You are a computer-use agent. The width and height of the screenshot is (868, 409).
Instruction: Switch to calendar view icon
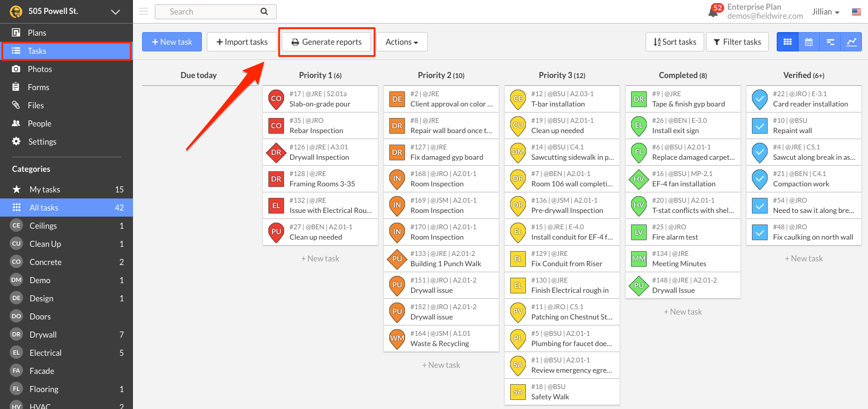809,42
